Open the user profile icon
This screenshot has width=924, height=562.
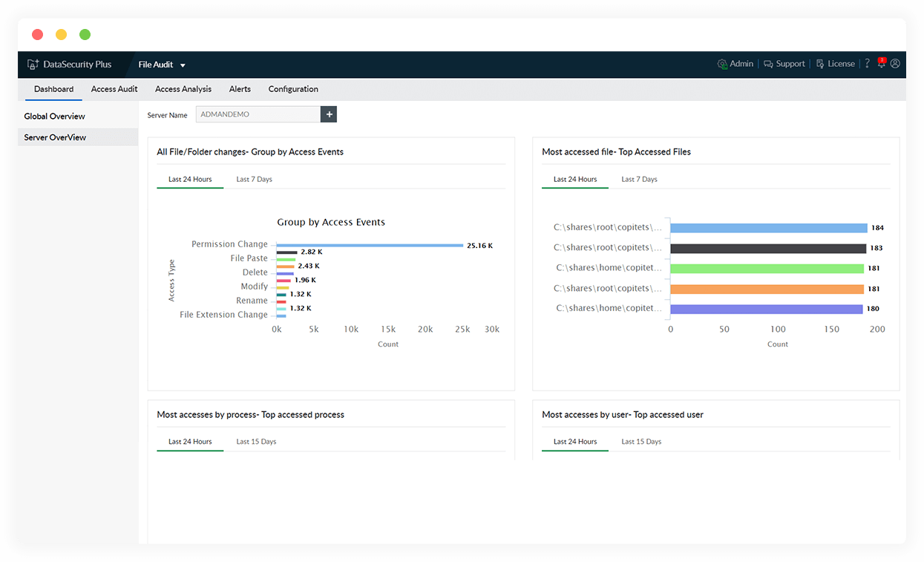point(895,64)
